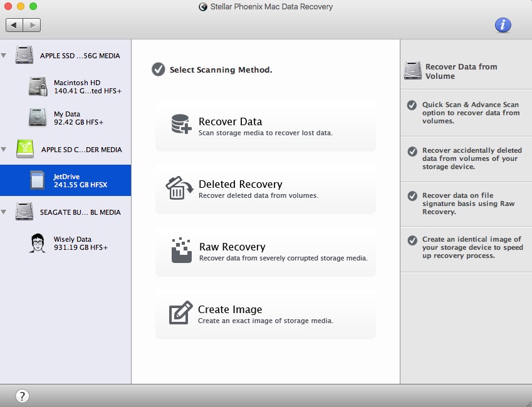Click 'Recover accidentally deleted data' description

(x=472, y=158)
